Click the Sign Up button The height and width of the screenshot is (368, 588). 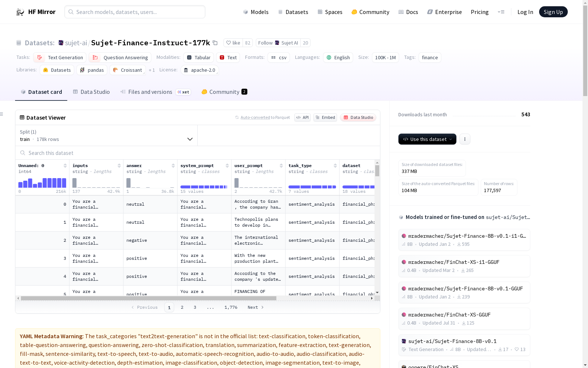pos(553,12)
